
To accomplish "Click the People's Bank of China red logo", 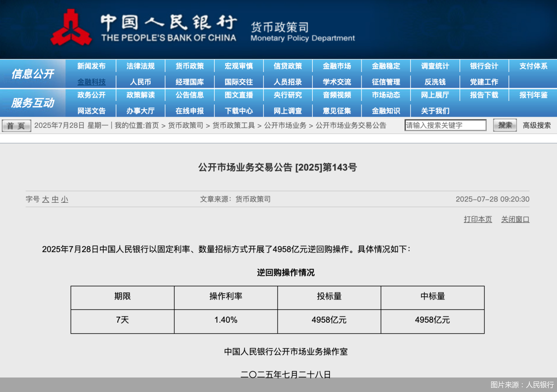I will (x=71, y=27).
